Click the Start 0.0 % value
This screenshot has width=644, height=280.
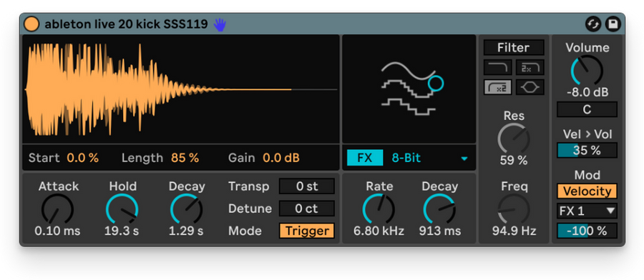click(x=83, y=158)
